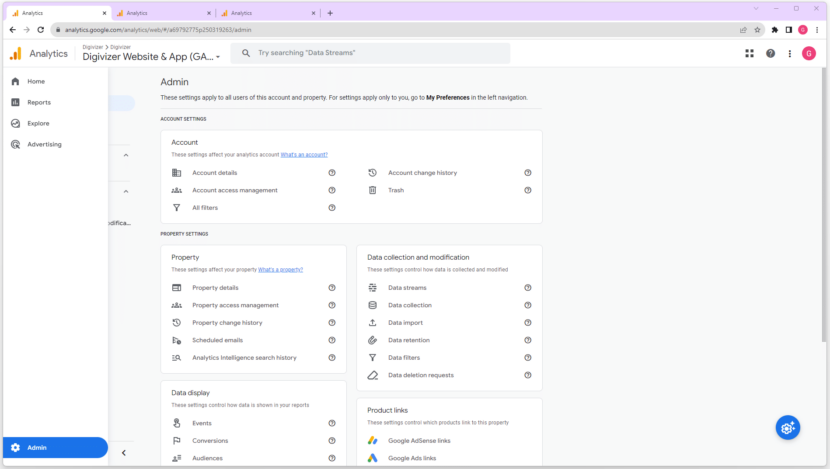Open the account Trash

point(396,190)
